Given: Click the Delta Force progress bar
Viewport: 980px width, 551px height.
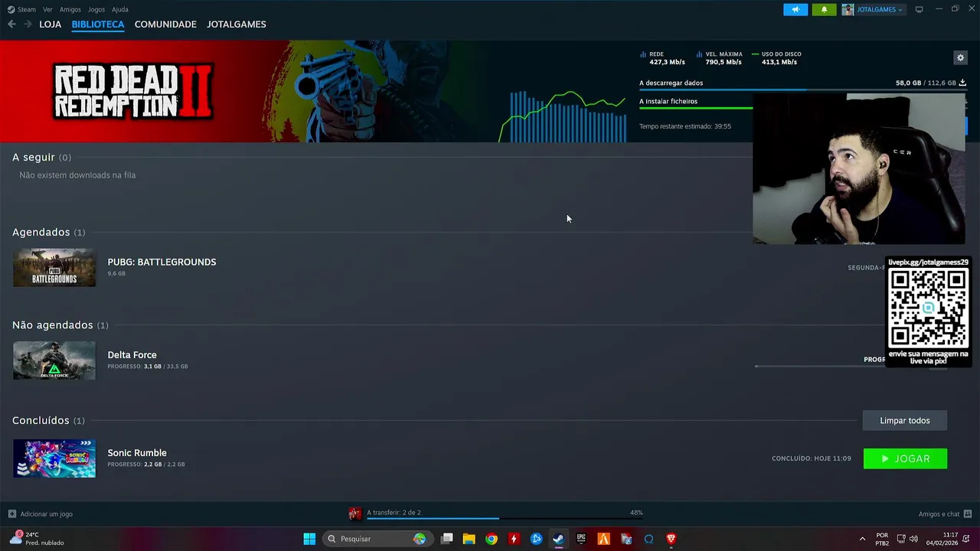Looking at the screenshot, I should click(x=819, y=366).
